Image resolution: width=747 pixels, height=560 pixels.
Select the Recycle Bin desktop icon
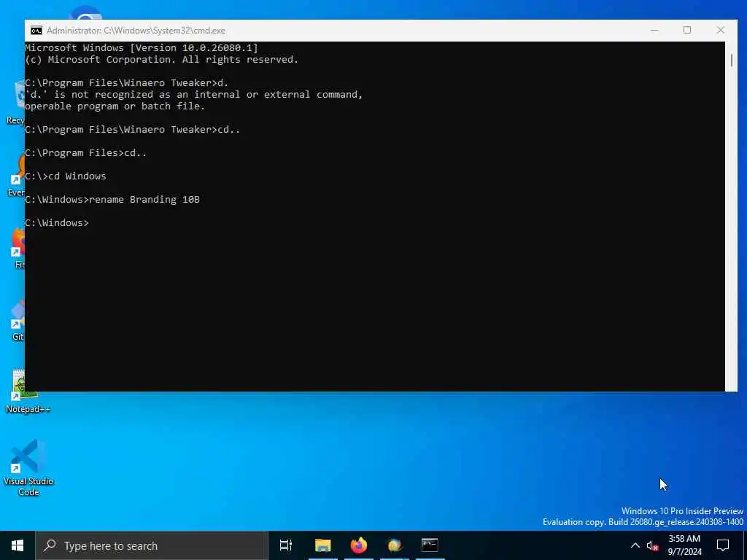(15, 103)
